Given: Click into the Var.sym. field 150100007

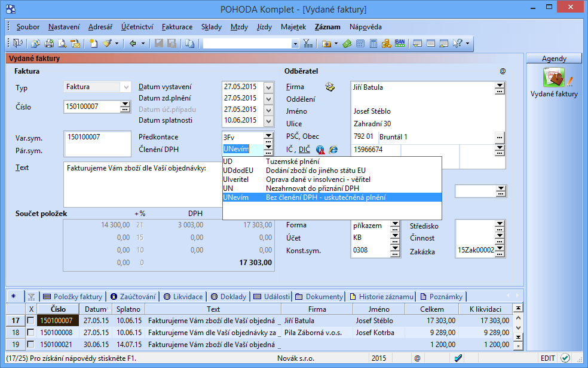Looking at the screenshot, I should [x=97, y=137].
